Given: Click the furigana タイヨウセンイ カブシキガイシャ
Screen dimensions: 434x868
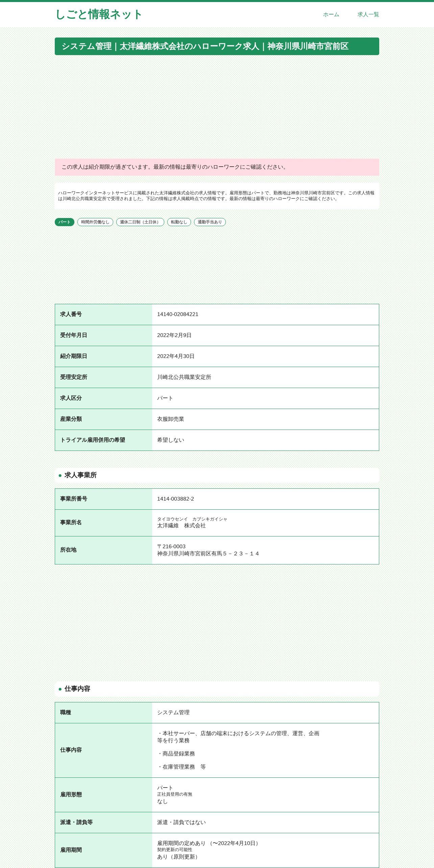Looking at the screenshot, I should click(192, 519).
